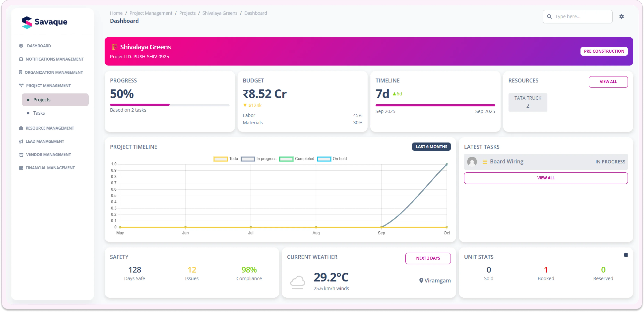The image size is (644, 312).
Task: Click the settings gear at top right
Action: [622, 16]
